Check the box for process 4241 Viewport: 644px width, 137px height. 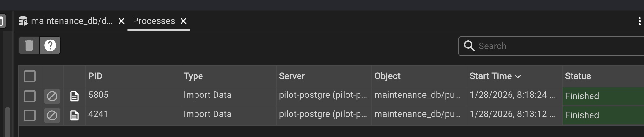point(30,115)
